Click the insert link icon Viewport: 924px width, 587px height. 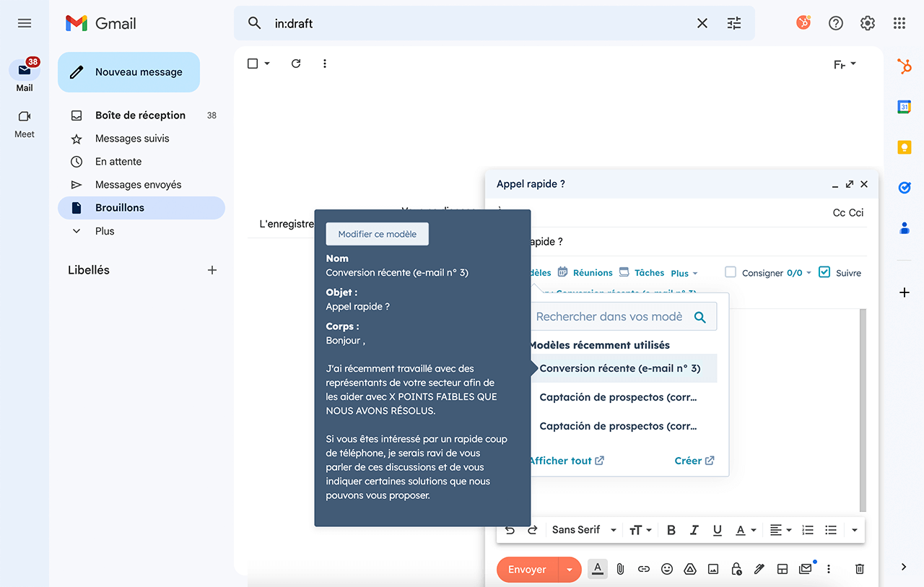click(x=643, y=569)
